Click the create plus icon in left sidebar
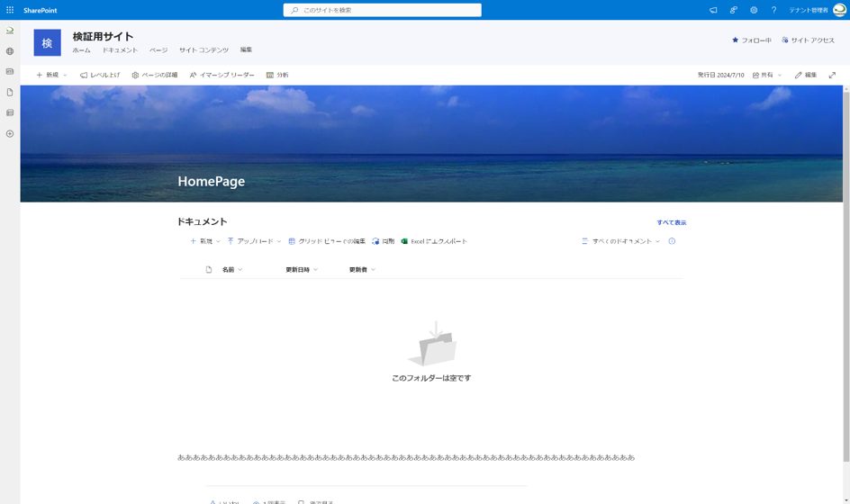The image size is (850, 504). [10, 133]
